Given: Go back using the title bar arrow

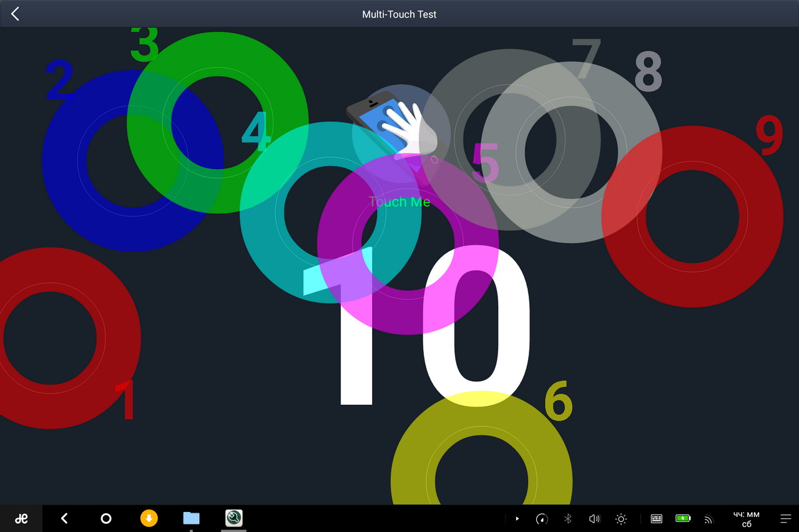Looking at the screenshot, I should coord(15,14).
